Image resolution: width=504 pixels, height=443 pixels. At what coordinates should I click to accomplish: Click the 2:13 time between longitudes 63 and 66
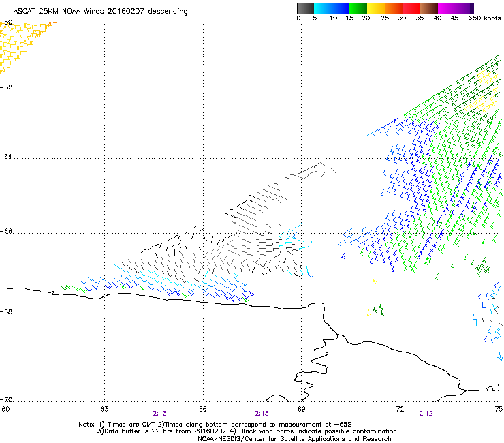[x=160, y=414]
